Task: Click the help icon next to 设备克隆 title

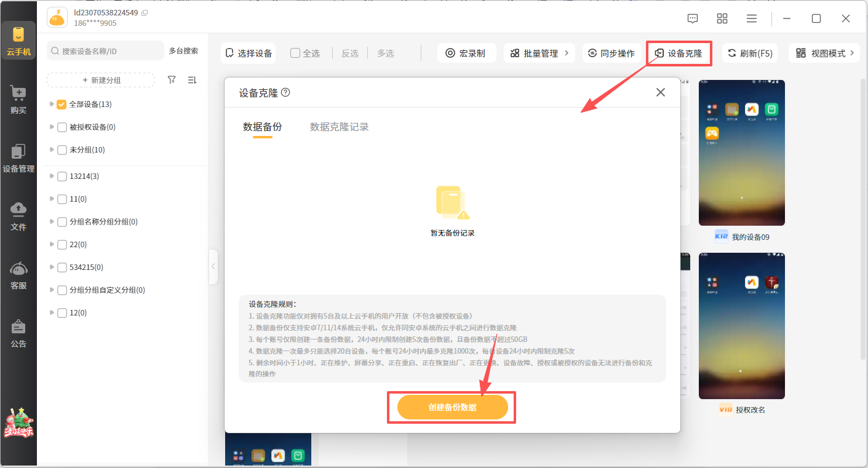Action: [285, 92]
